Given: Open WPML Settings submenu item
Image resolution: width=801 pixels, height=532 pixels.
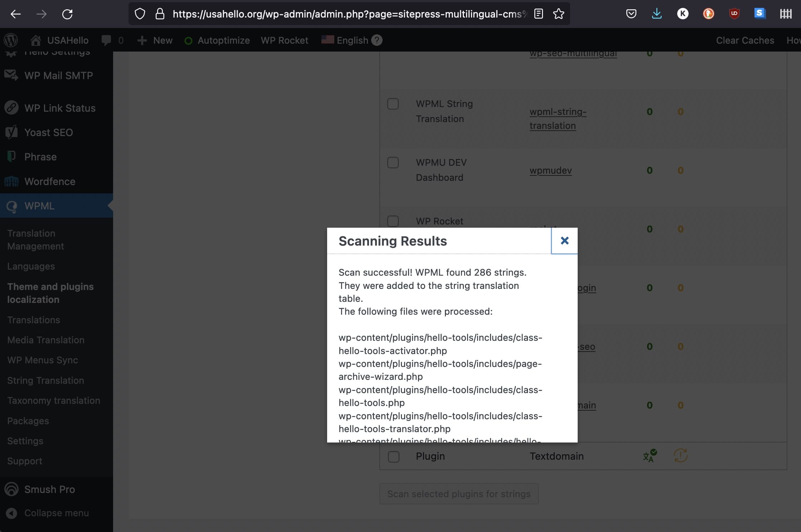Looking at the screenshot, I should [25, 441].
